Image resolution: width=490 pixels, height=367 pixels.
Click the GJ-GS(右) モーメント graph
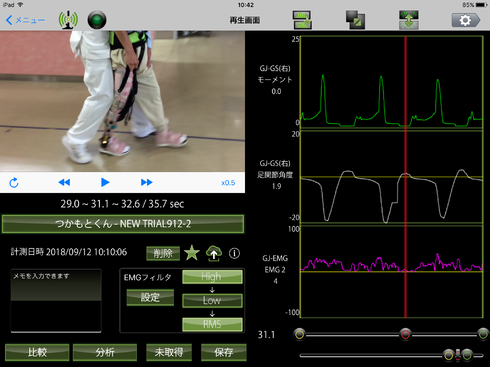click(391, 82)
